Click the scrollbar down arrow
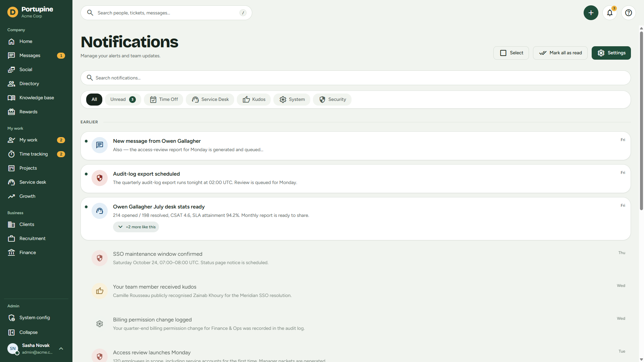 [641, 359]
